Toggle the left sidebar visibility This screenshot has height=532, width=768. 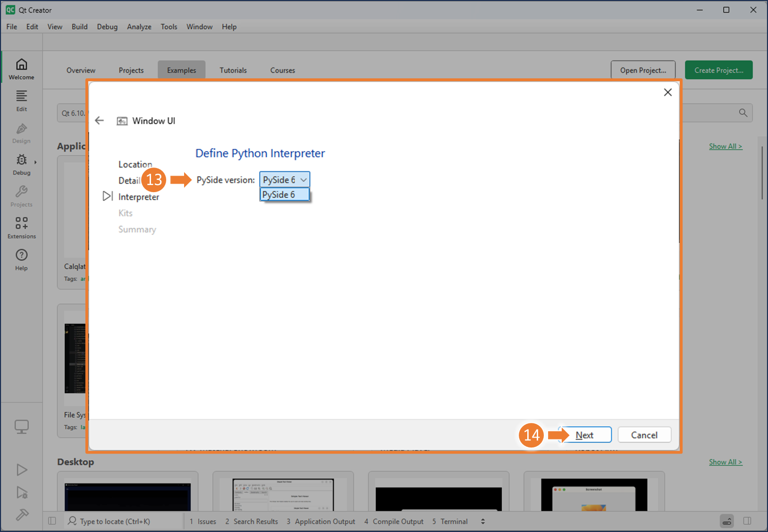[x=52, y=521]
